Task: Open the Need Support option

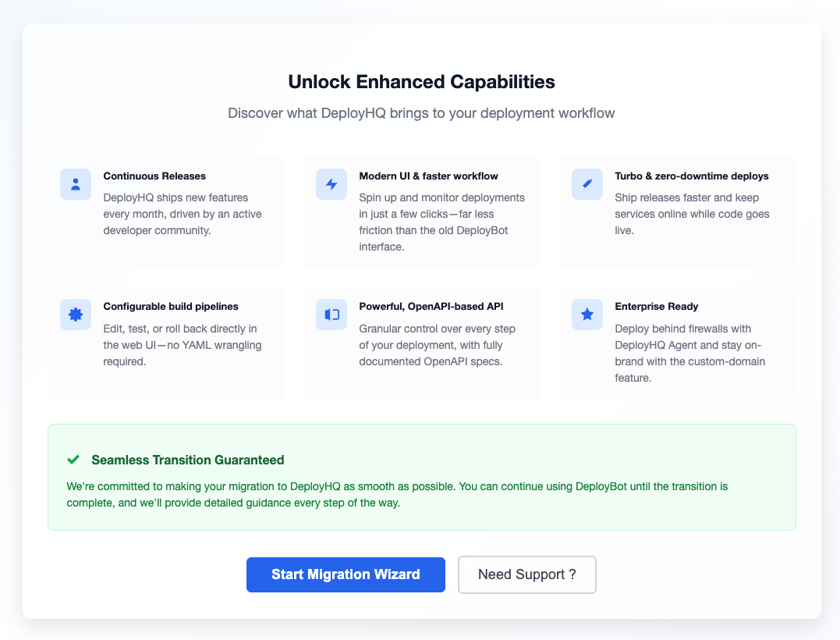Action: tap(526, 574)
